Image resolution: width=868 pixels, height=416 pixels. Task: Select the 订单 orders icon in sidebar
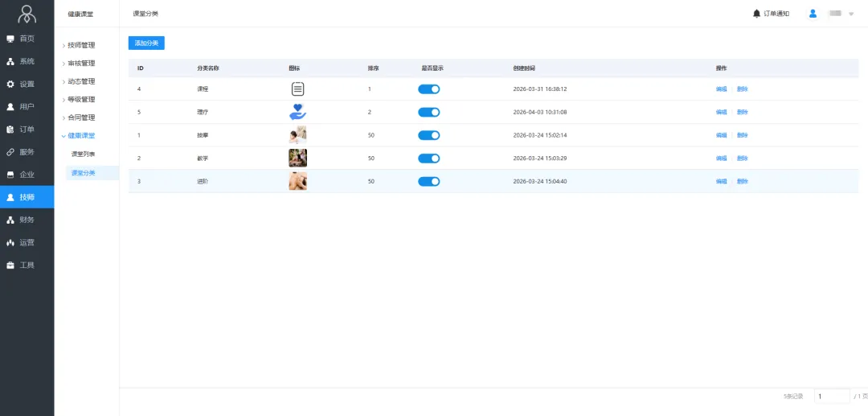point(10,130)
